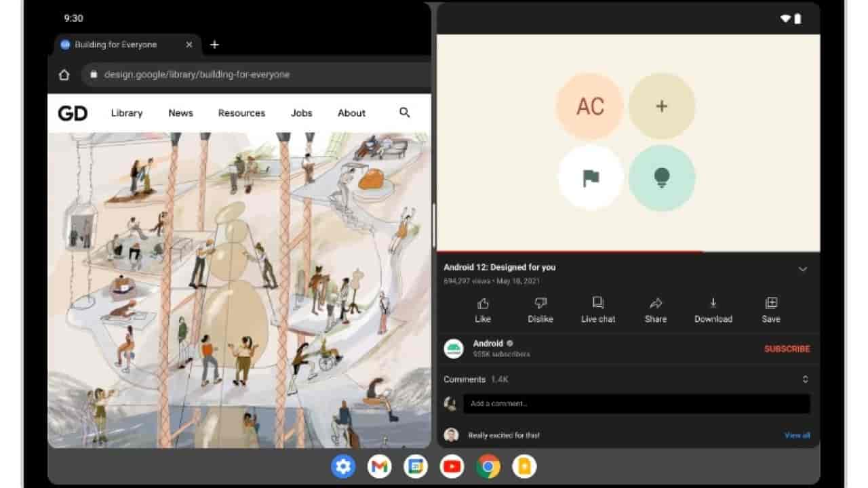Open Google Calendar in the taskbar
This screenshot has height=488, width=868.
[416, 466]
